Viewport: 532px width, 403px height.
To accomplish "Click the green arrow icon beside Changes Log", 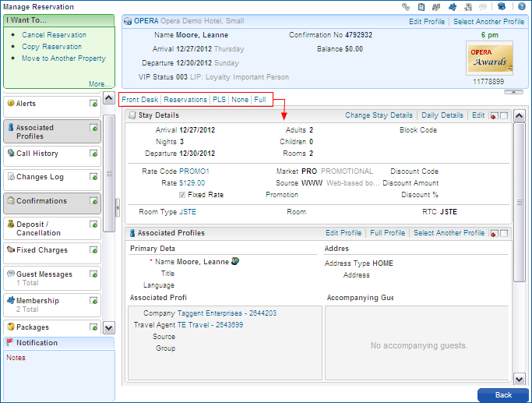I will pos(93,177).
